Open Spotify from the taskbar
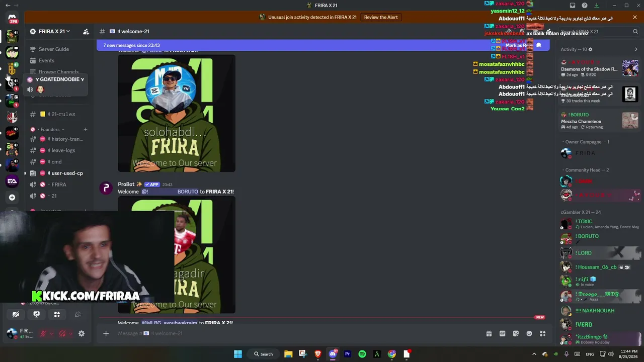 tap(362, 354)
